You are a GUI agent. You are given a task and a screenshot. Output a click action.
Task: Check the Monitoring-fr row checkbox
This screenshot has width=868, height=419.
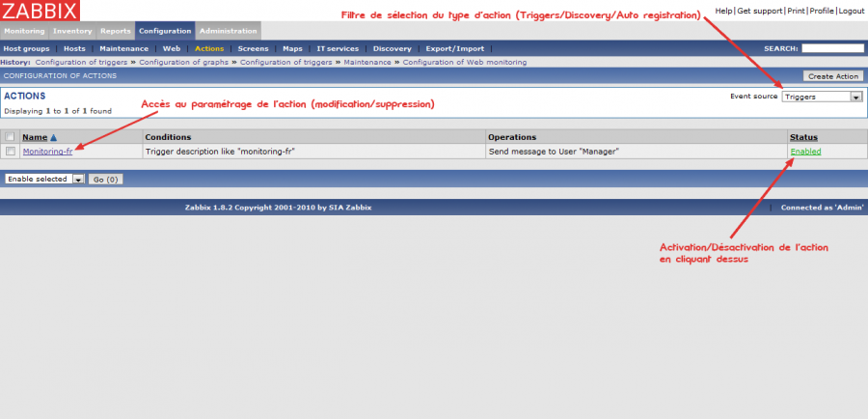click(10, 152)
